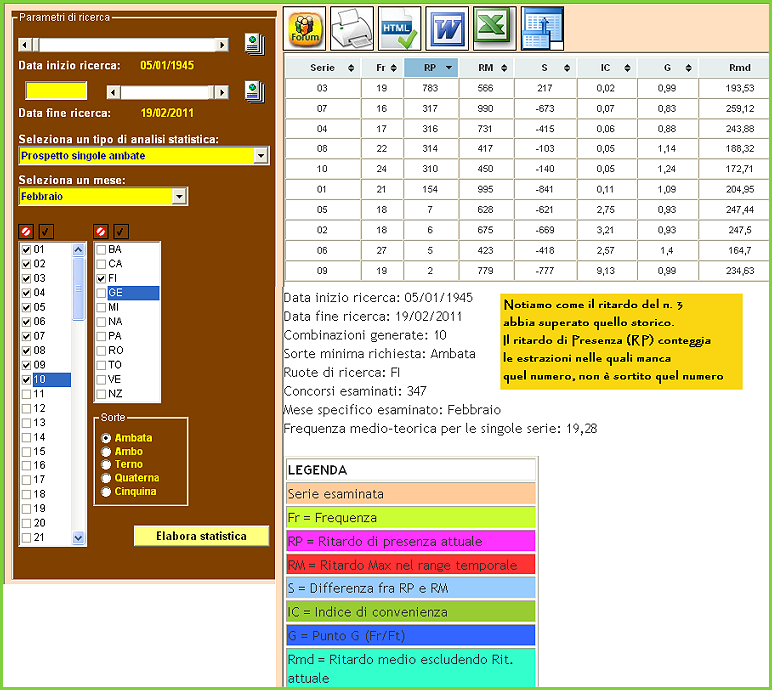Select the Terno radio option
Image resolution: width=772 pixels, height=690 pixels.
coord(106,464)
